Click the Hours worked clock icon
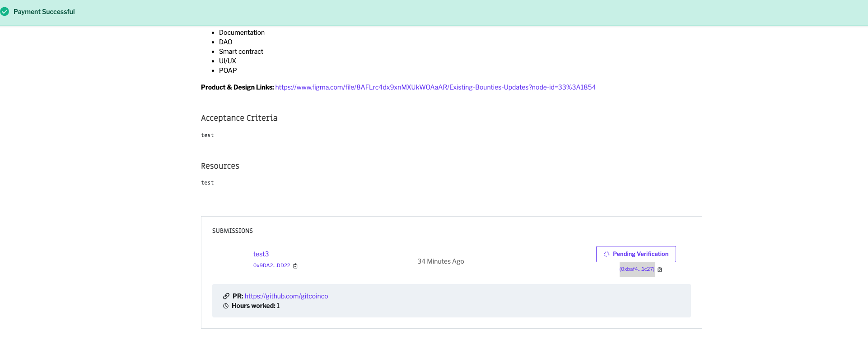The height and width of the screenshot is (350, 868). pos(226,306)
